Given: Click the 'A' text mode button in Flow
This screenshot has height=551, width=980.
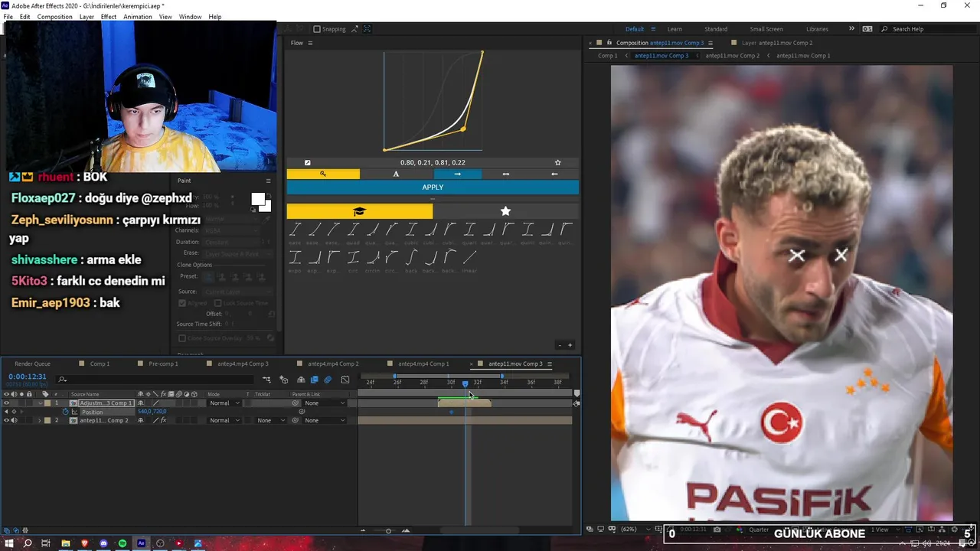Looking at the screenshot, I should click(x=396, y=174).
